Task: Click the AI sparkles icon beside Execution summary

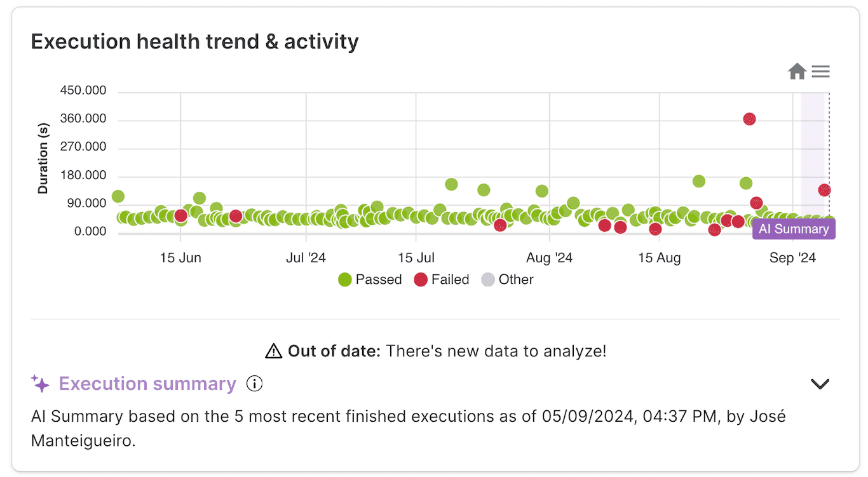Action: (x=40, y=384)
